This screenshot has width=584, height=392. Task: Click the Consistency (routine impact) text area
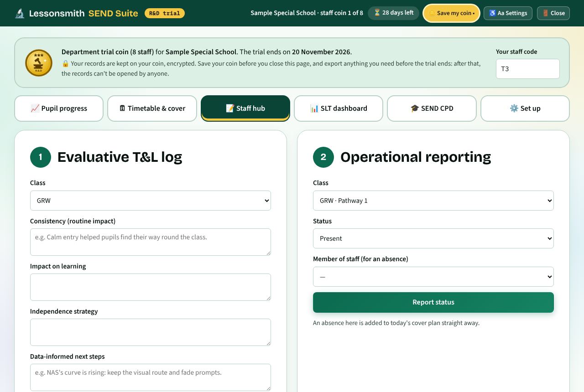tap(151, 242)
